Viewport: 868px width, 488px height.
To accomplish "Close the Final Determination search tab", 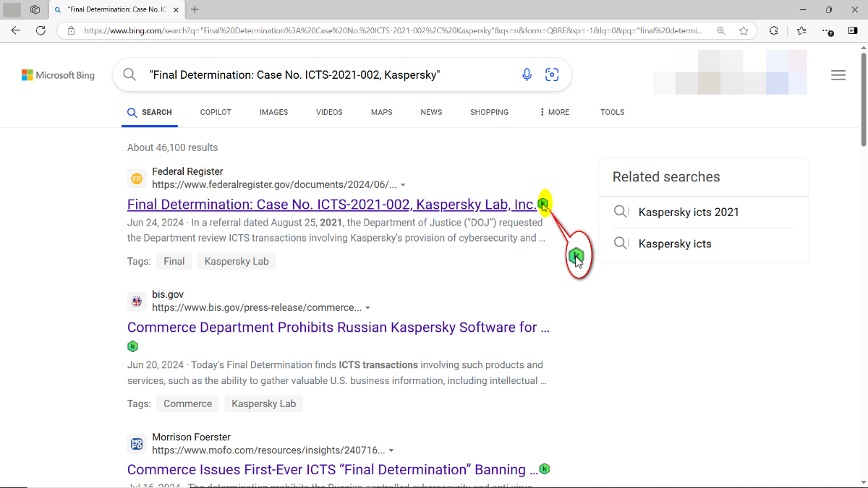I will click(176, 10).
